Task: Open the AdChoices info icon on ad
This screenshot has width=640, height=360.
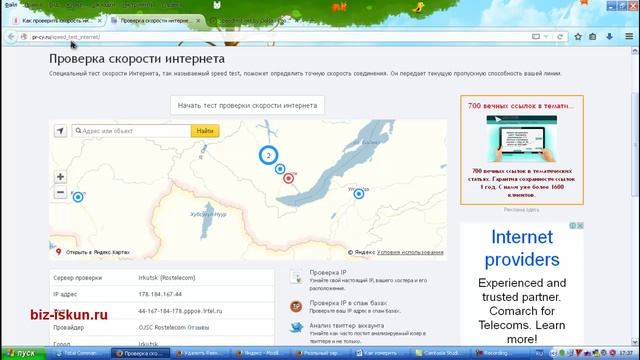Action: [x=573, y=225]
